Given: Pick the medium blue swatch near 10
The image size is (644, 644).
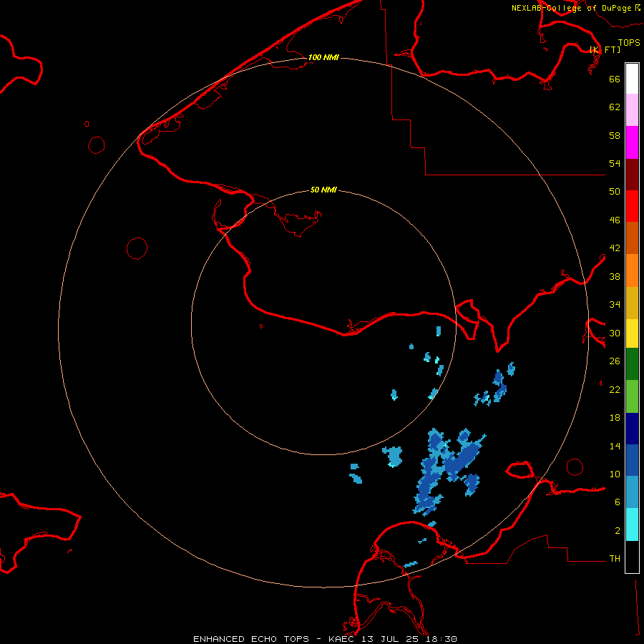Looking at the screenshot, I should tap(632, 460).
